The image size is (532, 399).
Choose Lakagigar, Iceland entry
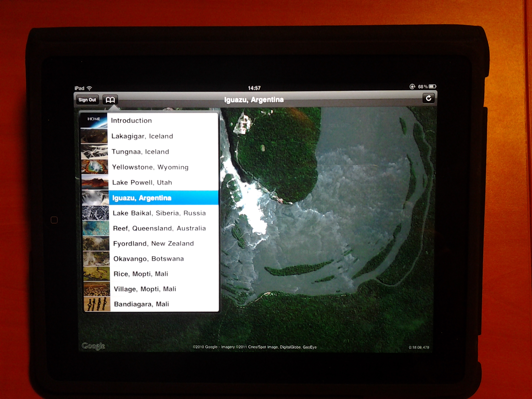click(x=142, y=136)
